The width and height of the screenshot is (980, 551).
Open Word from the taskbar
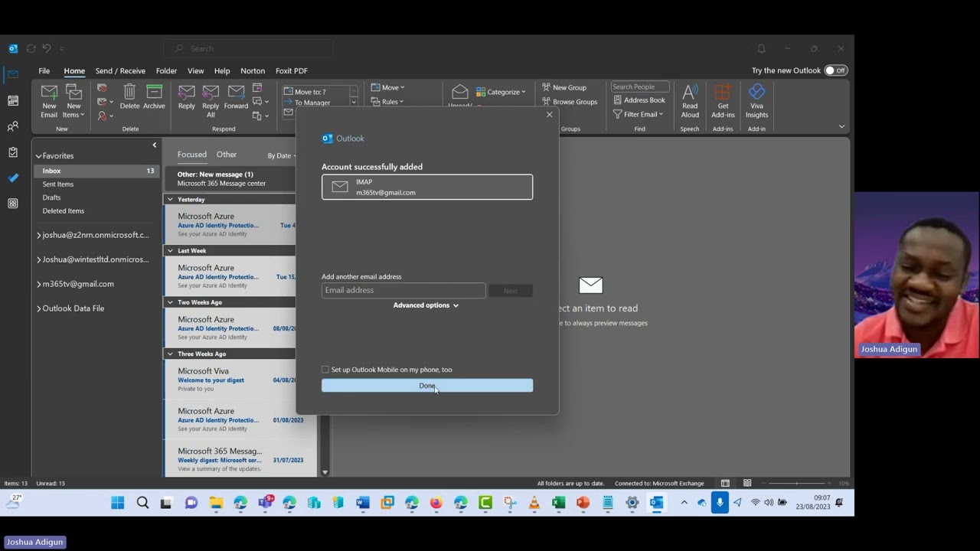pos(362,503)
